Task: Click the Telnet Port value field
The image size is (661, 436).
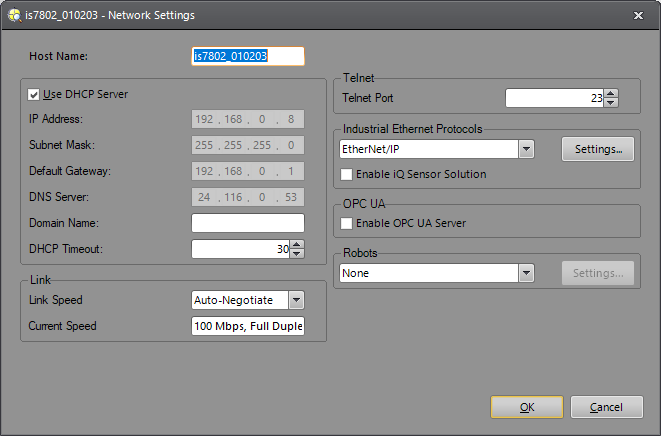Action: (553, 98)
